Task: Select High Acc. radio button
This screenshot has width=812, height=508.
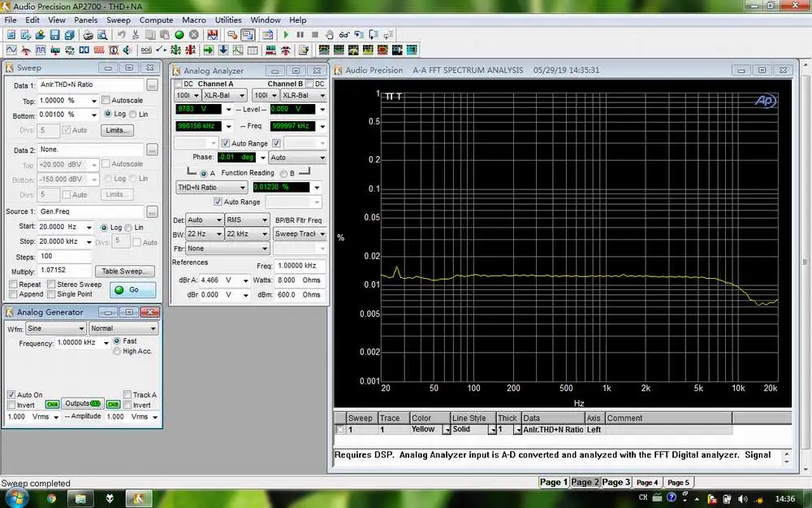Action: click(118, 351)
